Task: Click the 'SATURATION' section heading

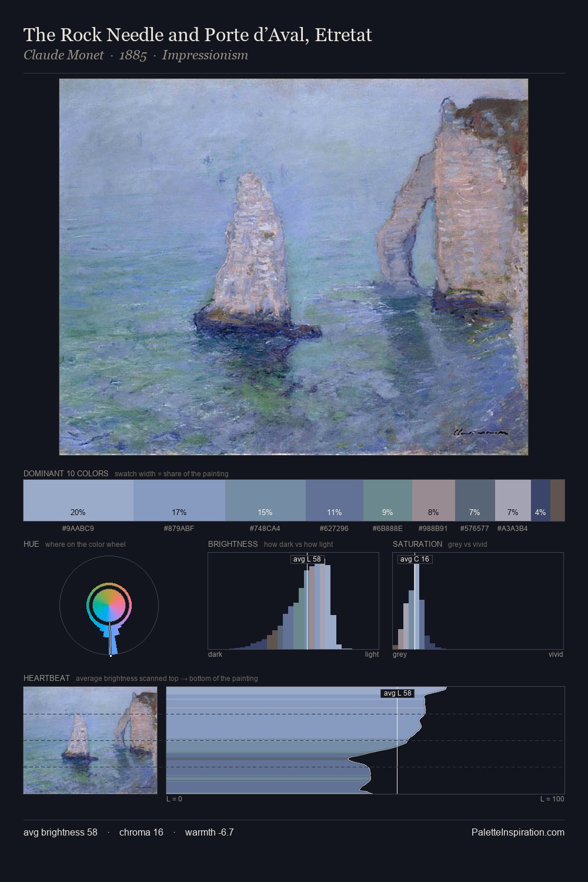Action: [x=417, y=544]
